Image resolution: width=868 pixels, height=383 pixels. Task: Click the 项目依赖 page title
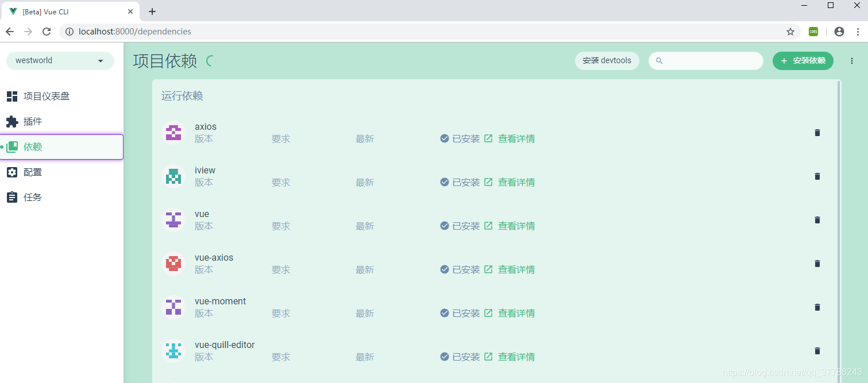point(165,61)
